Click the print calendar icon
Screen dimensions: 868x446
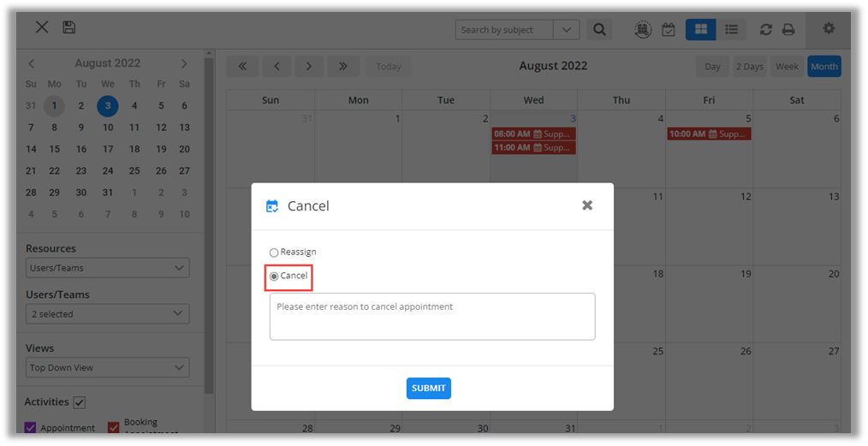point(788,30)
